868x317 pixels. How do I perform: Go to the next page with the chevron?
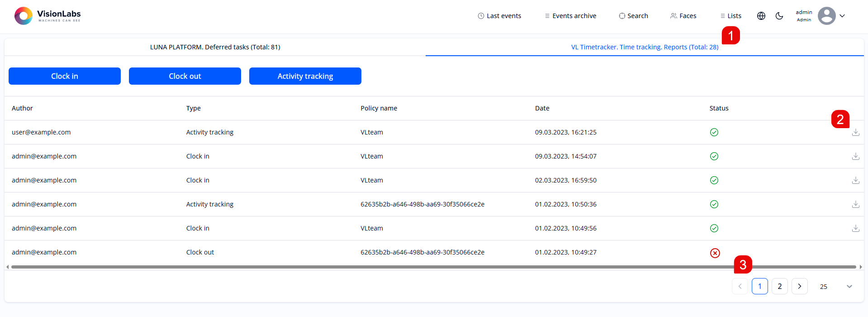tap(799, 286)
